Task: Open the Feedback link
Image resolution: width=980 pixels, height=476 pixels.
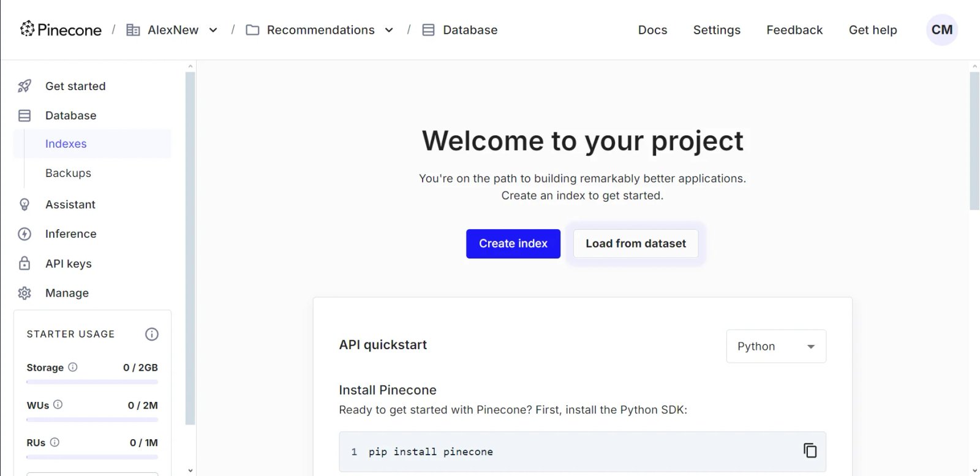Action: click(x=794, y=30)
